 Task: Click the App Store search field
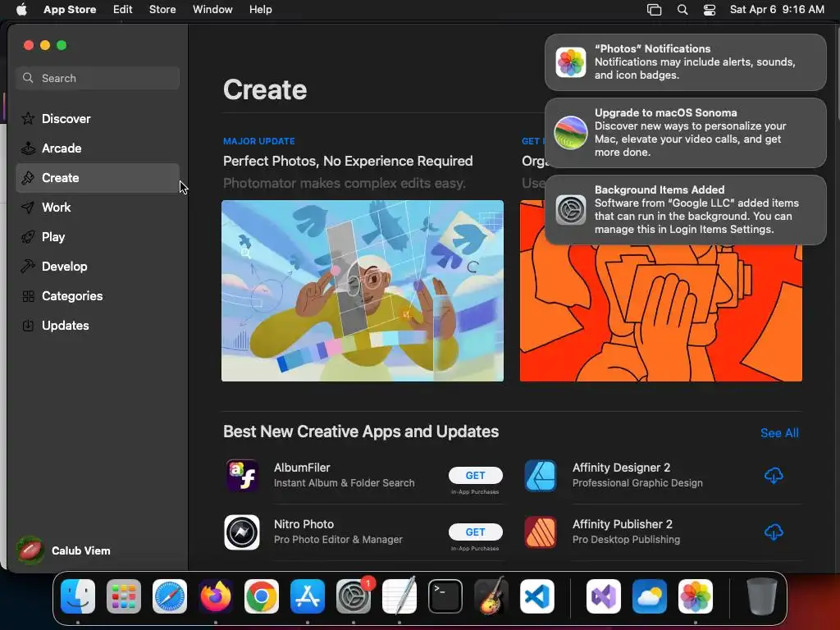98,78
